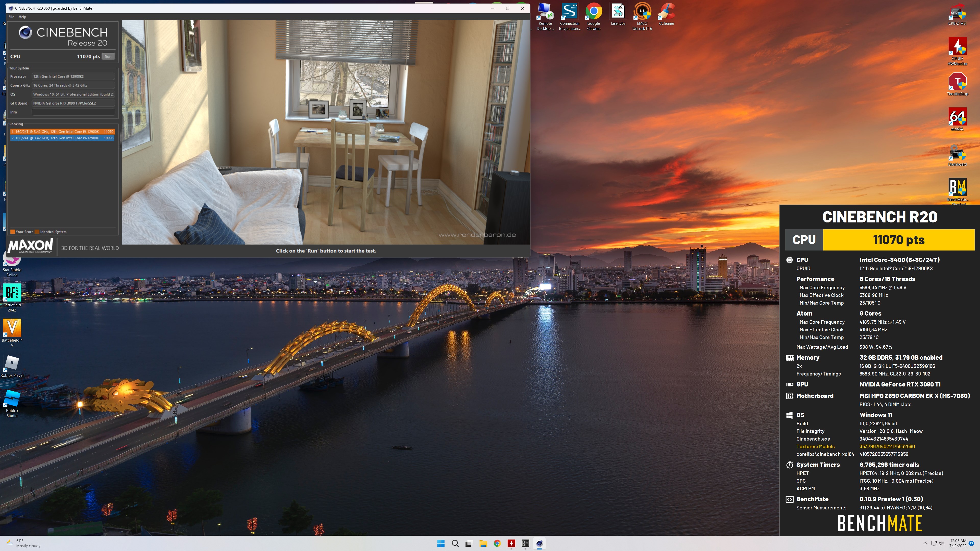Open File Explorer from the taskbar
The height and width of the screenshot is (551, 980).
pos(483,543)
